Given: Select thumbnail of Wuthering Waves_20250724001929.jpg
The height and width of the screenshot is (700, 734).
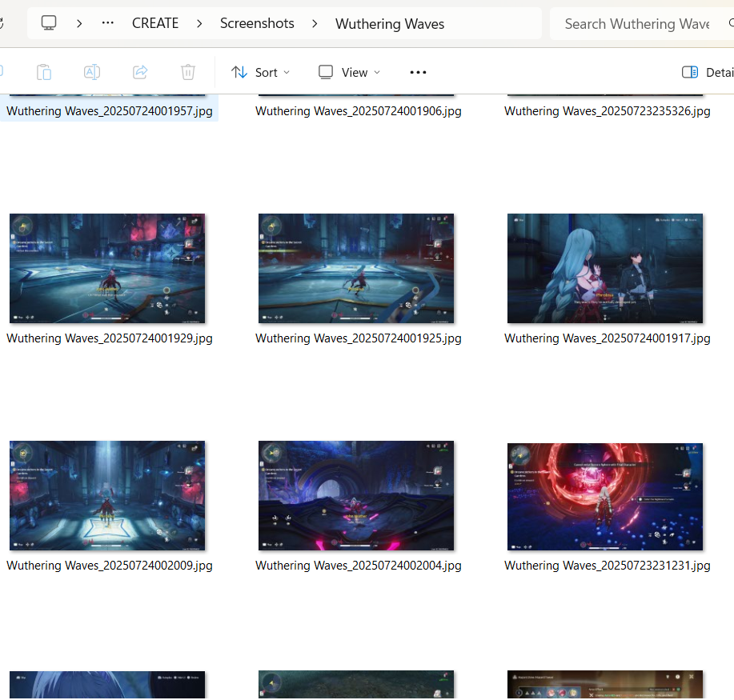Looking at the screenshot, I should [x=107, y=269].
